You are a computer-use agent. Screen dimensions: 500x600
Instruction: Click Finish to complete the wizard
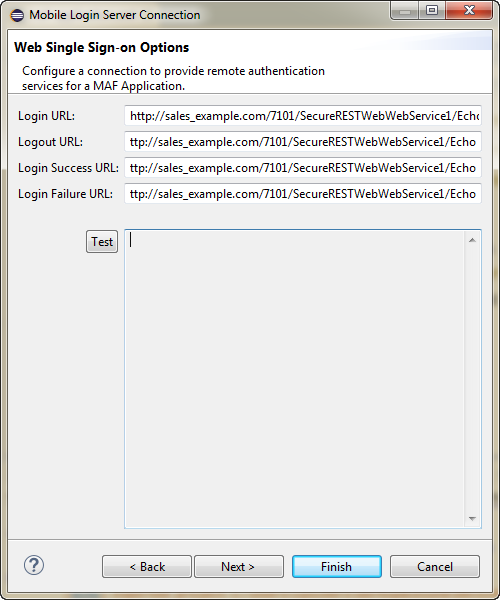point(337,566)
